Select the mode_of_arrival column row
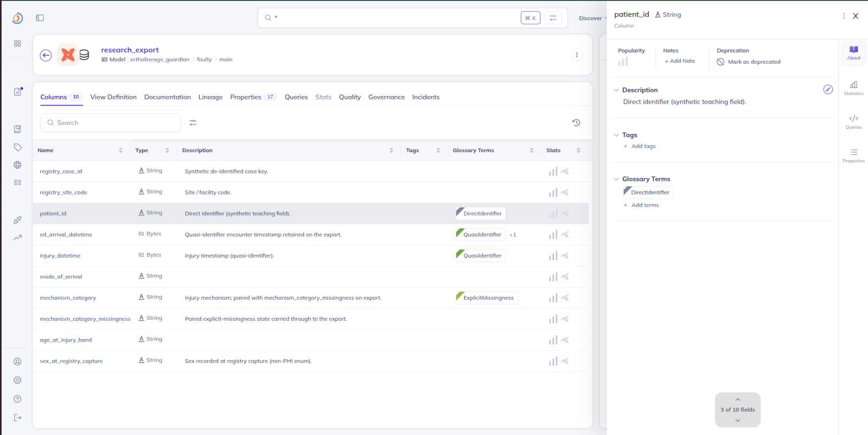Image resolution: width=868 pixels, height=435 pixels. 311,277
